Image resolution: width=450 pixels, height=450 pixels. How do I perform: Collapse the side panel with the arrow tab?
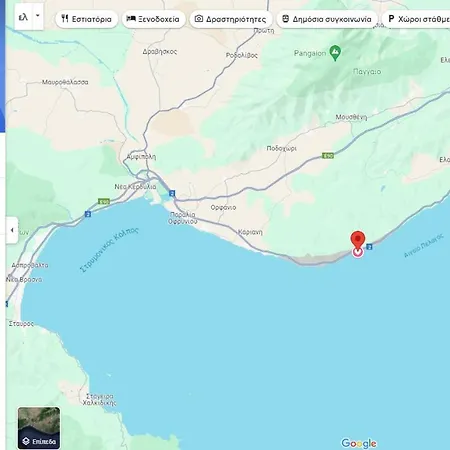(x=12, y=230)
